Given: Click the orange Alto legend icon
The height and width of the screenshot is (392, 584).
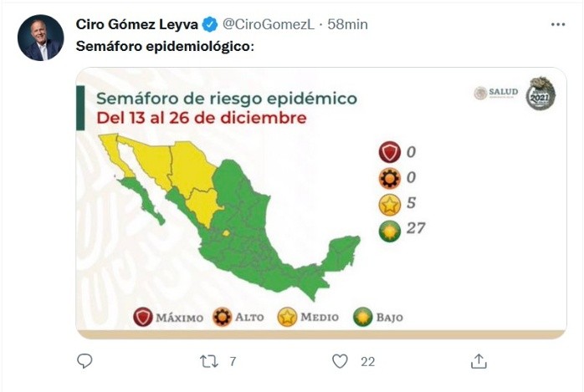Looking at the screenshot, I should 224,318.
